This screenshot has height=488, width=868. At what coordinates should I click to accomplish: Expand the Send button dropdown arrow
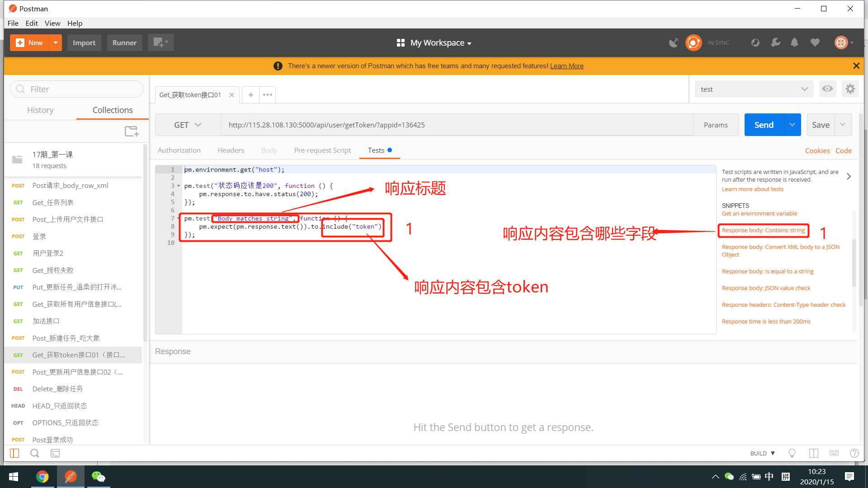pyautogui.click(x=792, y=125)
